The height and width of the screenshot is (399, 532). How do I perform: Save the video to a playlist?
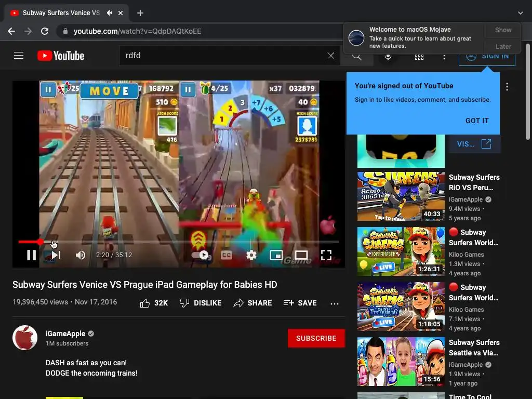coord(300,303)
